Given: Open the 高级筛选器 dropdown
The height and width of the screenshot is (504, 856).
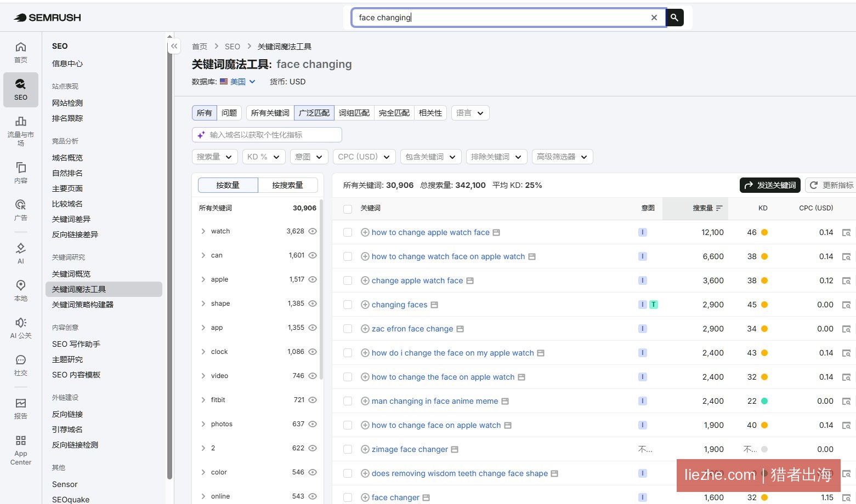Looking at the screenshot, I should coord(562,157).
